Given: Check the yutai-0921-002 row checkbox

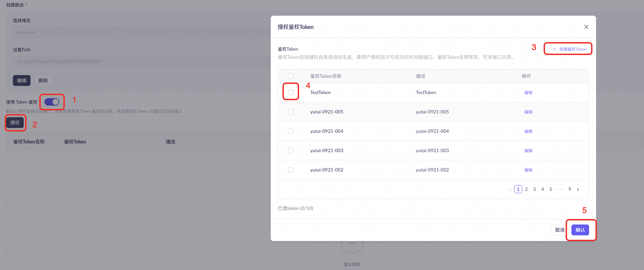Looking at the screenshot, I should point(291,170).
